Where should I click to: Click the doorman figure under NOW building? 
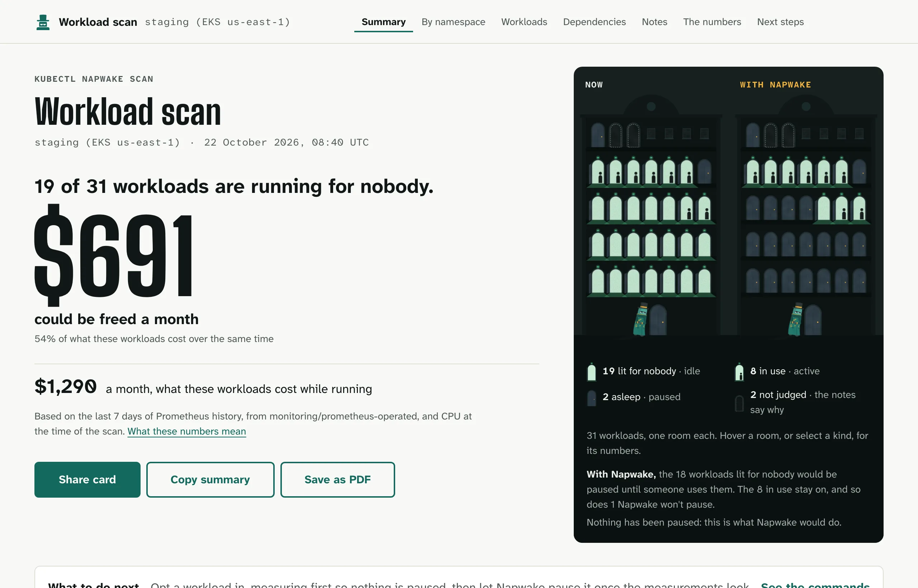pos(641,319)
